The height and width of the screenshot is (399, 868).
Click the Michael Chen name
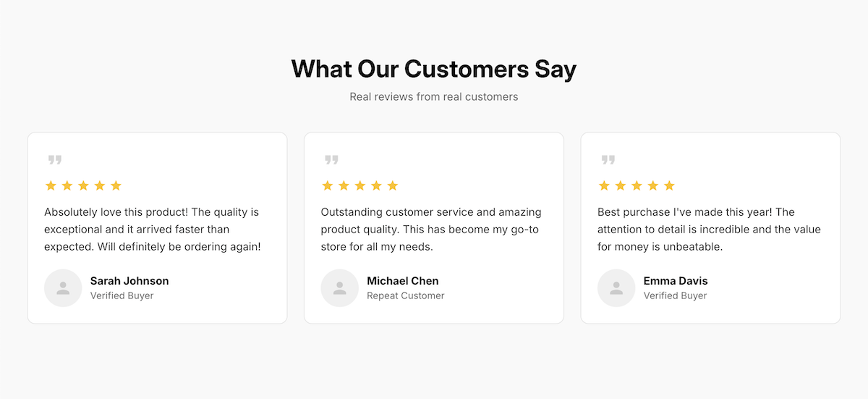(x=402, y=281)
